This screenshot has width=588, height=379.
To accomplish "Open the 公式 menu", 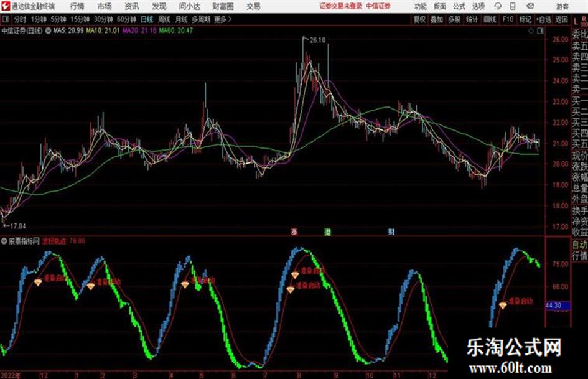I will tap(459, 6).
